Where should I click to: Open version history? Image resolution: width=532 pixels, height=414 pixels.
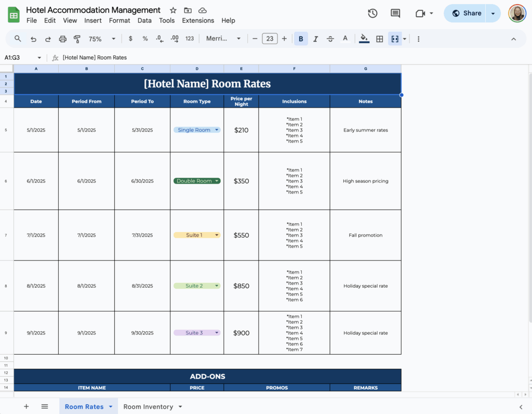[373, 14]
